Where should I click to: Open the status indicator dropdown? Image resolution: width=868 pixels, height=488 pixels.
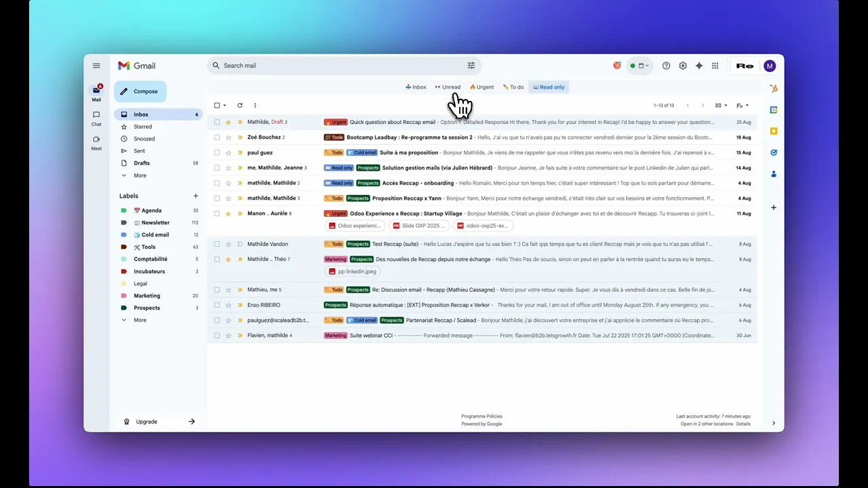coord(639,66)
